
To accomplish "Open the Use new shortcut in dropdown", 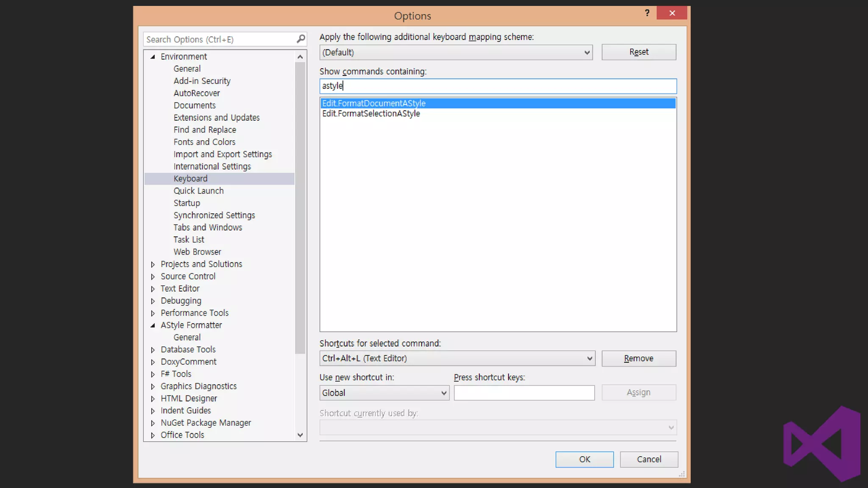I will click(443, 393).
